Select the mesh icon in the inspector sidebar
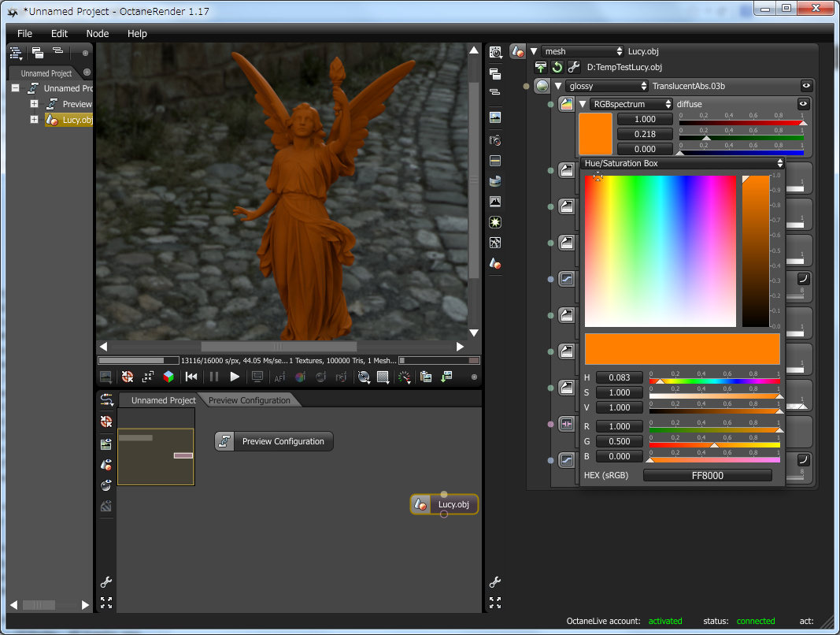 pyautogui.click(x=495, y=263)
